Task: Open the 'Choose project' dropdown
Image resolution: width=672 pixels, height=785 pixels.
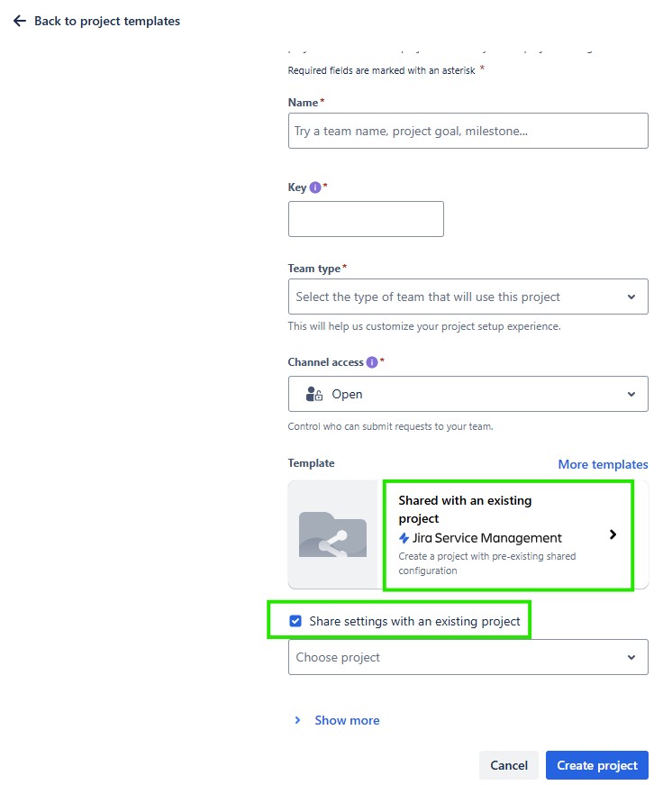Action: (468, 657)
